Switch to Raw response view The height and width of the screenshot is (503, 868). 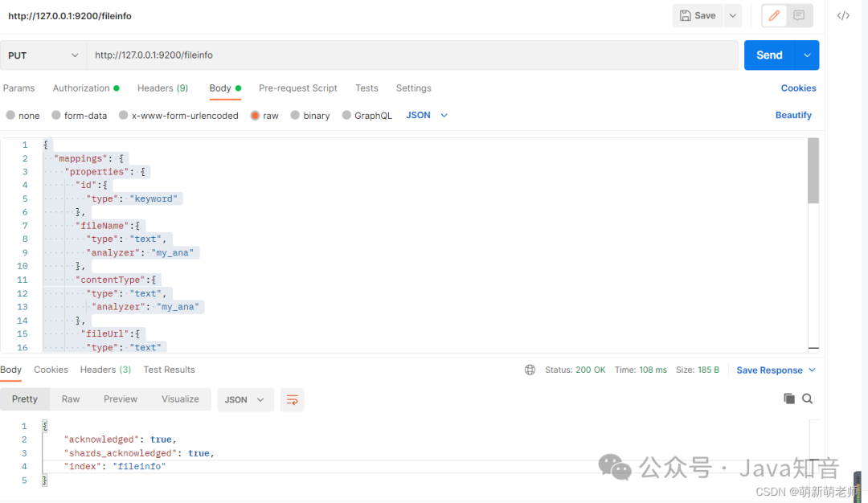point(70,399)
